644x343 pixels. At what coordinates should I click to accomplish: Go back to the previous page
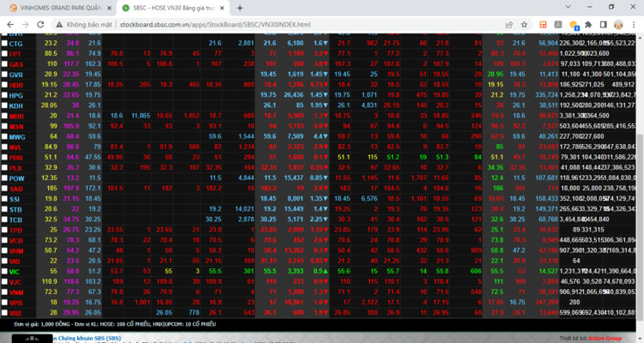click(10, 25)
